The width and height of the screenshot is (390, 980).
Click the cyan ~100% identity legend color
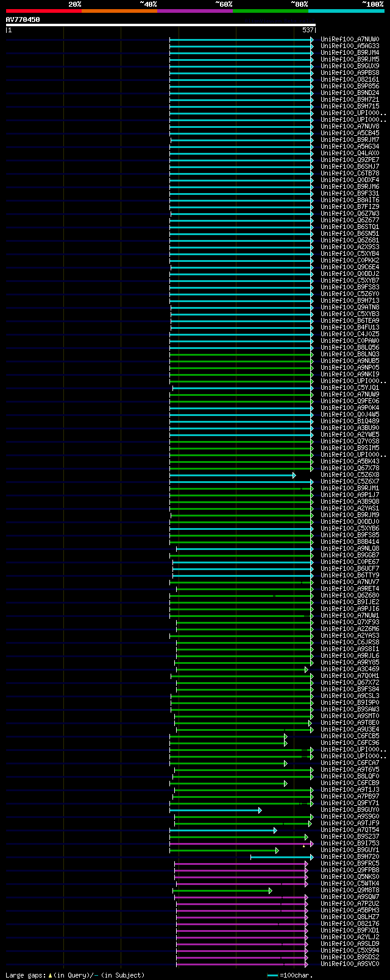346,11
